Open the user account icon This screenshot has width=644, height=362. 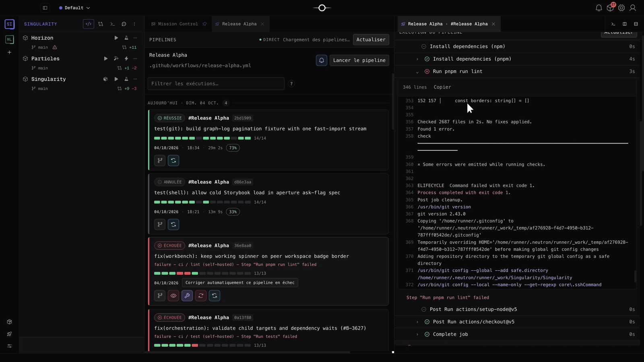[633, 8]
